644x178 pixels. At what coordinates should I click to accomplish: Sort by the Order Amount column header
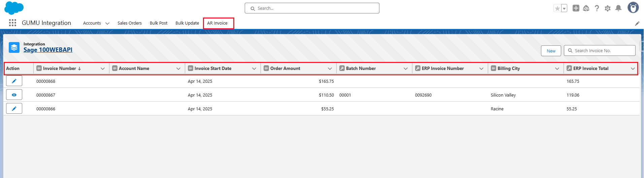coord(285,68)
